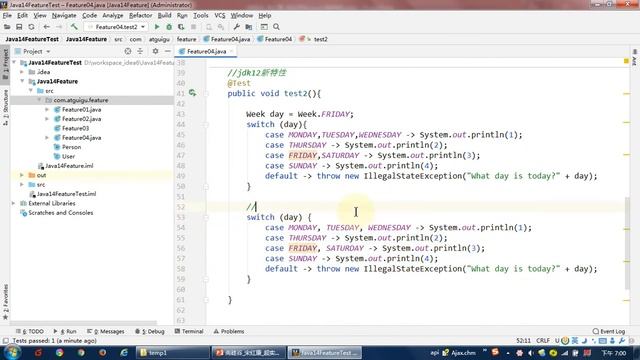Click the locate target icon in Project panel

pyautogui.click(x=128, y=51)
